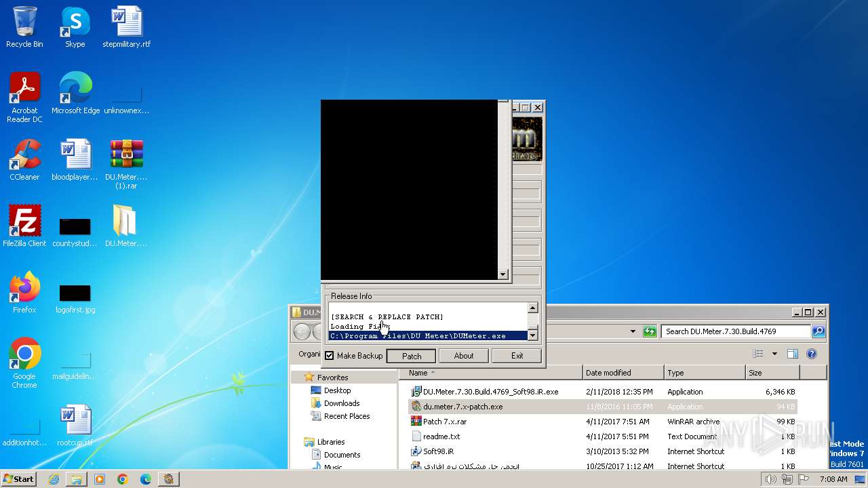868x488 pixels.
Task: Open File Explorer taskbar button
Action: coord(77,479)
